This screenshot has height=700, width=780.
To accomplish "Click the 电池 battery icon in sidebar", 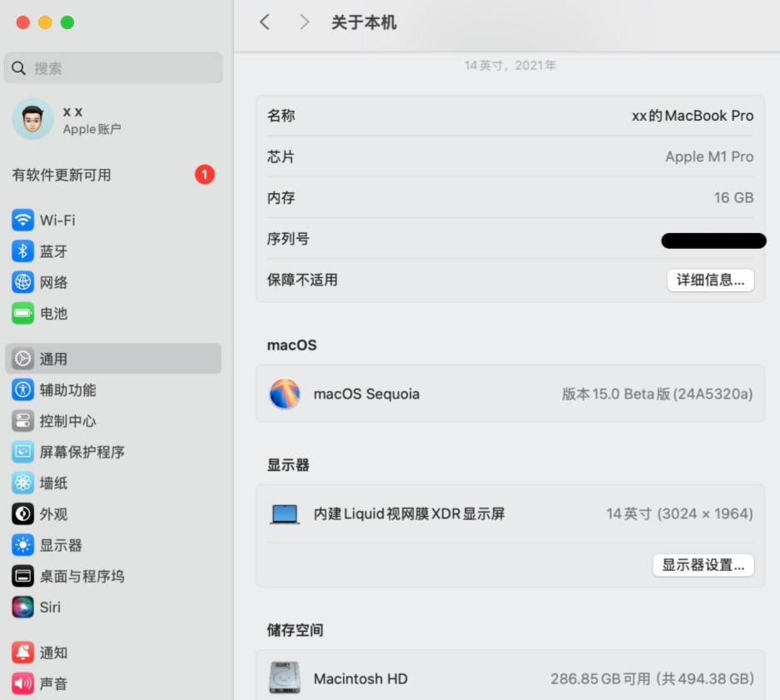I will 22,314.
